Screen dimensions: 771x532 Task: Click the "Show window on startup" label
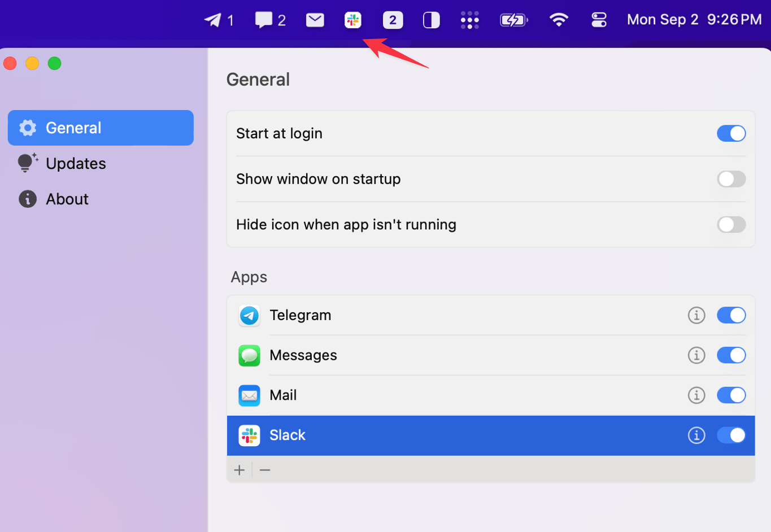click(319, 179)
